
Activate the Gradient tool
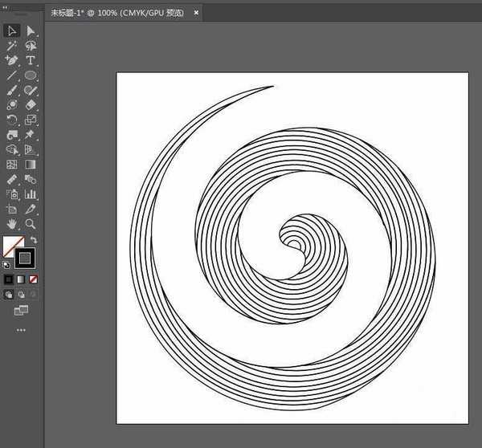tap(31, 164)
